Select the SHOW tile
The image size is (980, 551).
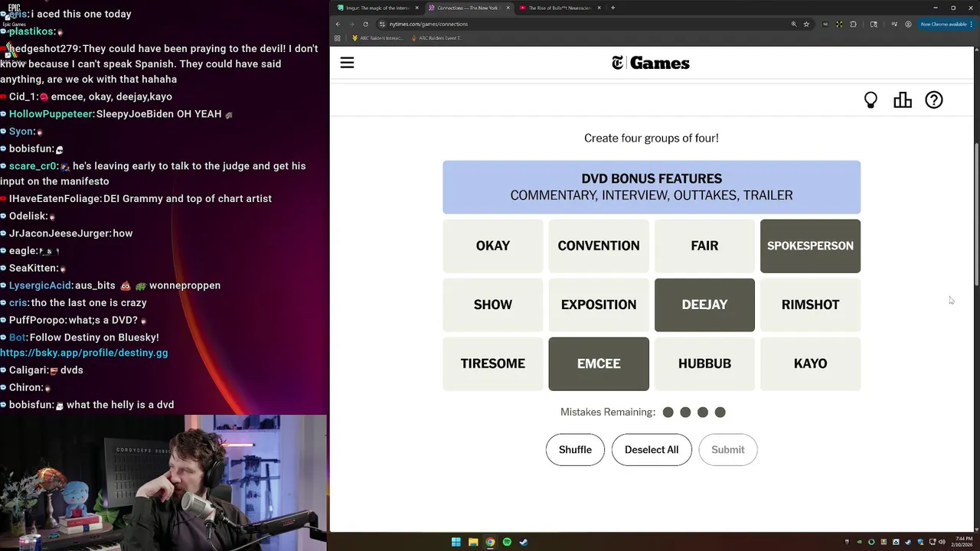[493, 305]
